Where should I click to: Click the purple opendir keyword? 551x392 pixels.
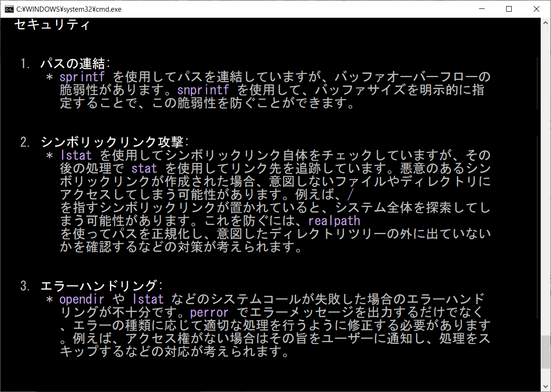pos(82,299)
